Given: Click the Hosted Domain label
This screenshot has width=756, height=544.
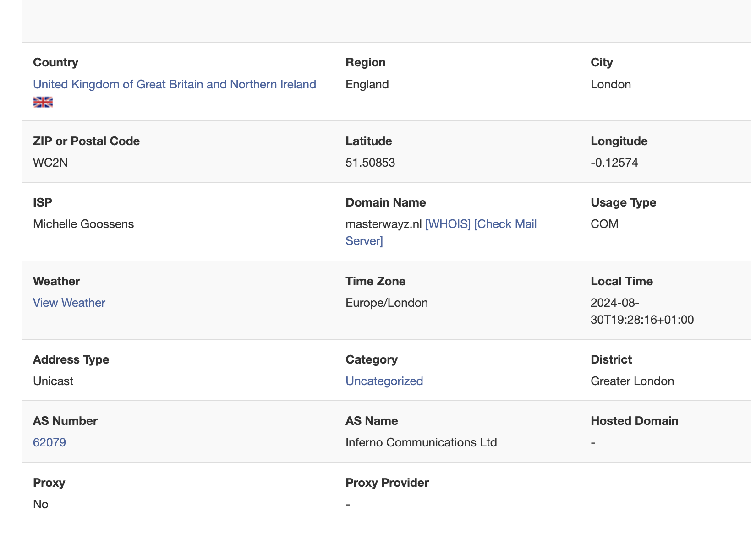Looking at the screenshot, I should (x=635, y=421).
